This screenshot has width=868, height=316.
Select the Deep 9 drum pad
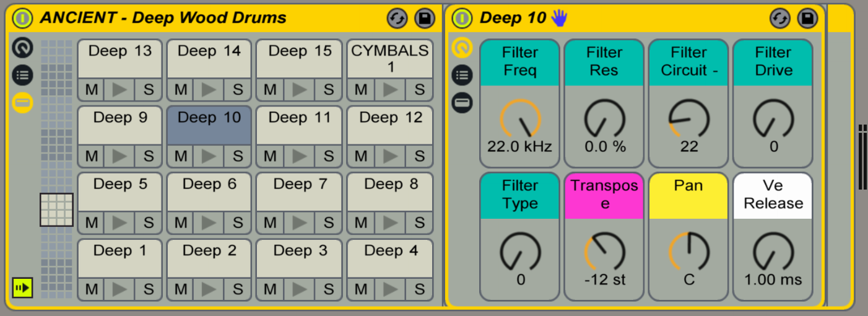(x=120, y=126)
